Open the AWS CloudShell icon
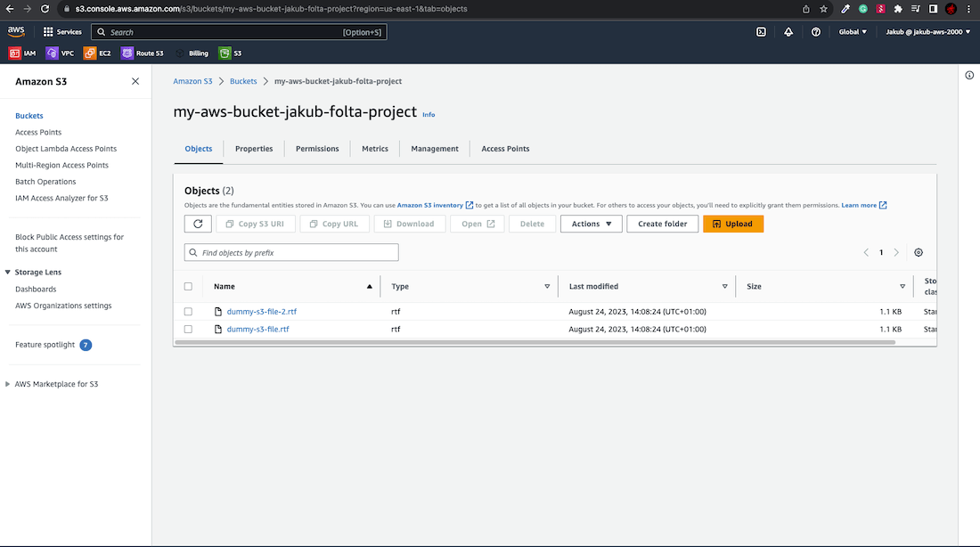The image size is (980, 547). pyautogui.click(x=761, y=32)
